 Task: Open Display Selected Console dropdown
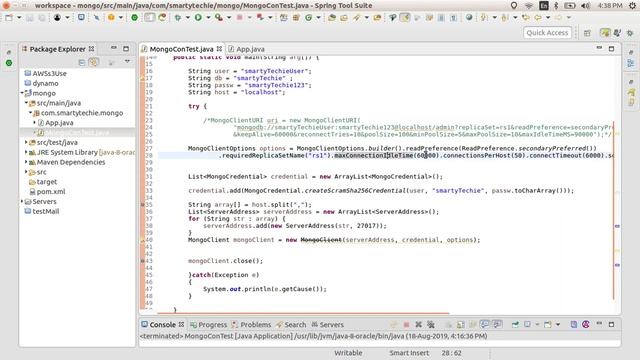click(x=537, y=324)
